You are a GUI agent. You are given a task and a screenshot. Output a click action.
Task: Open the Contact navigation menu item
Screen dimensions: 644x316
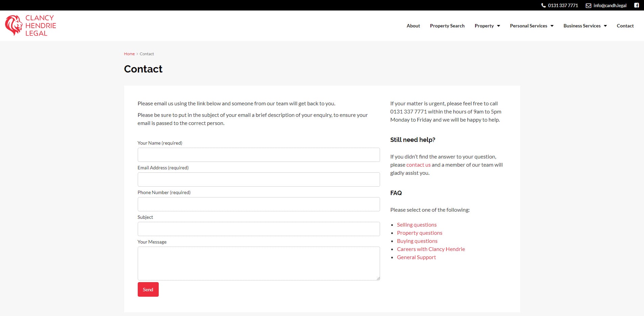click(x=625, y=26)
